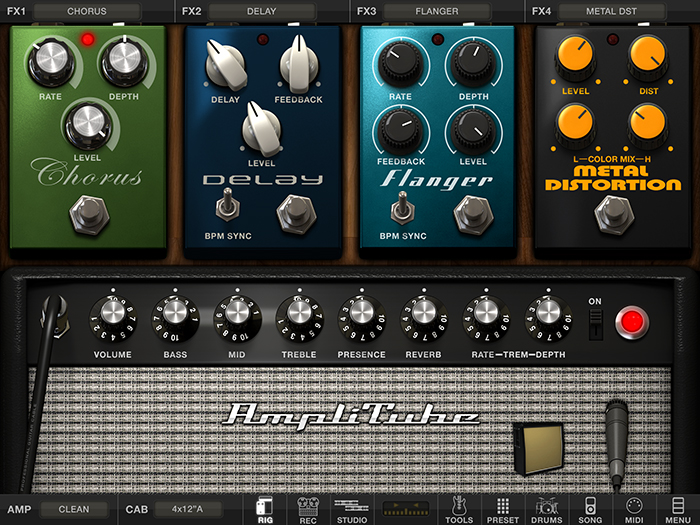Click the amp tremolo RATE knob
The height and width of the screenshot is (525, 700).
tap(486, 318)
